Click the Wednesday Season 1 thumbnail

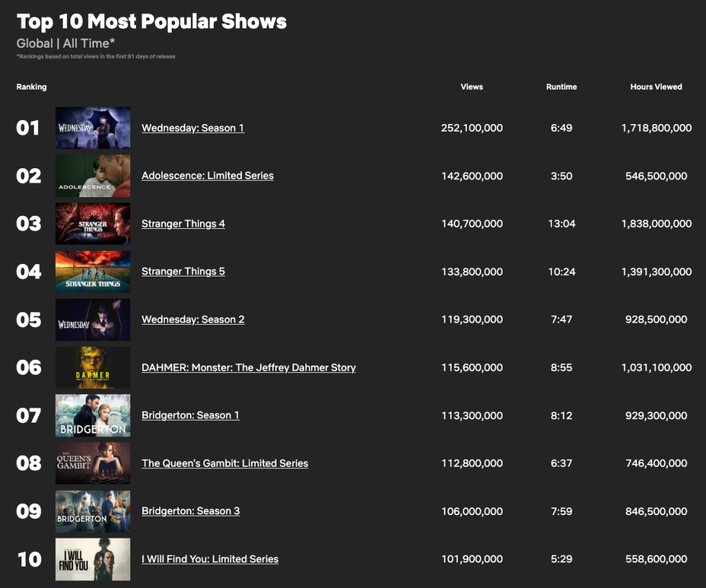click(93, 128)
